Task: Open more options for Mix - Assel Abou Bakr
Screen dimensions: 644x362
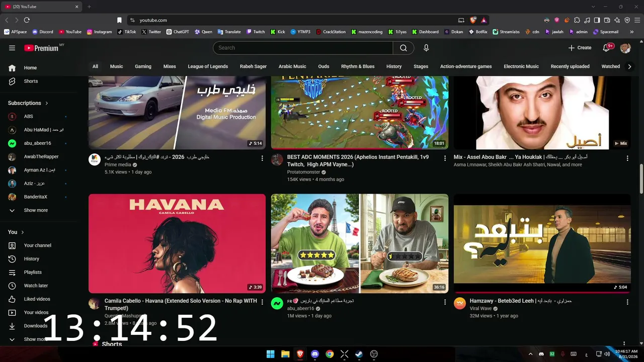Action: click(x=627, y=158)
